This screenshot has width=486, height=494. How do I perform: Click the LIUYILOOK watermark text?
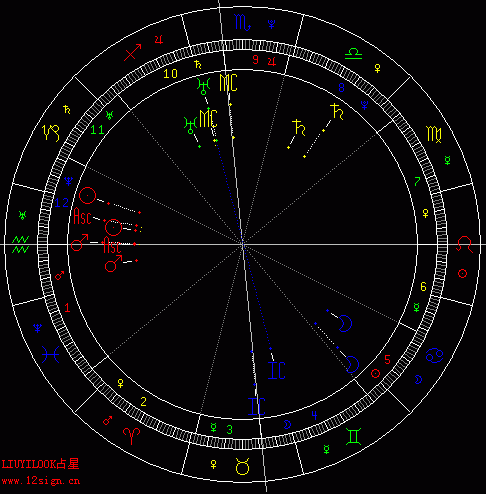(29, 464)
